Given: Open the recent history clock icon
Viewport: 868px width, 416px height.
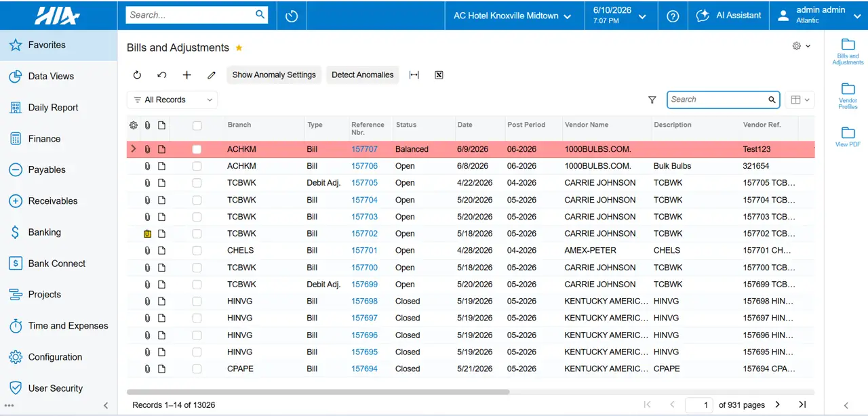Looking at the screenshot, I should (292, 16).
